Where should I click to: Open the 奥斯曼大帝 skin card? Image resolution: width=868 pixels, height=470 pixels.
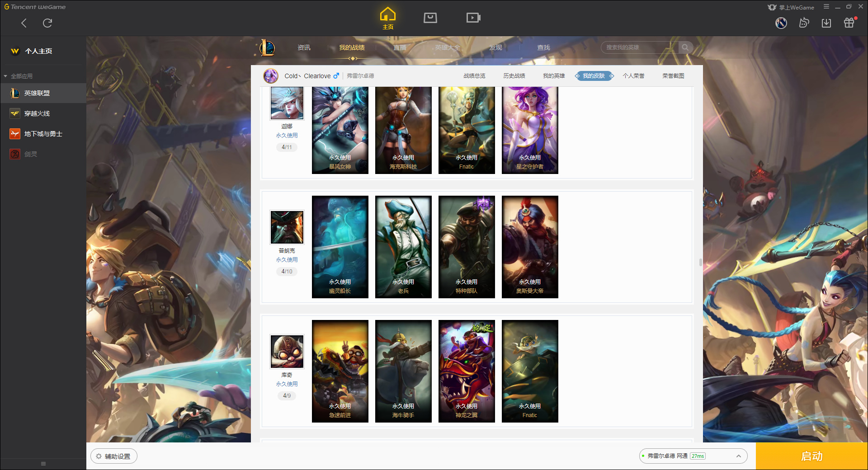tap(530, 247)
